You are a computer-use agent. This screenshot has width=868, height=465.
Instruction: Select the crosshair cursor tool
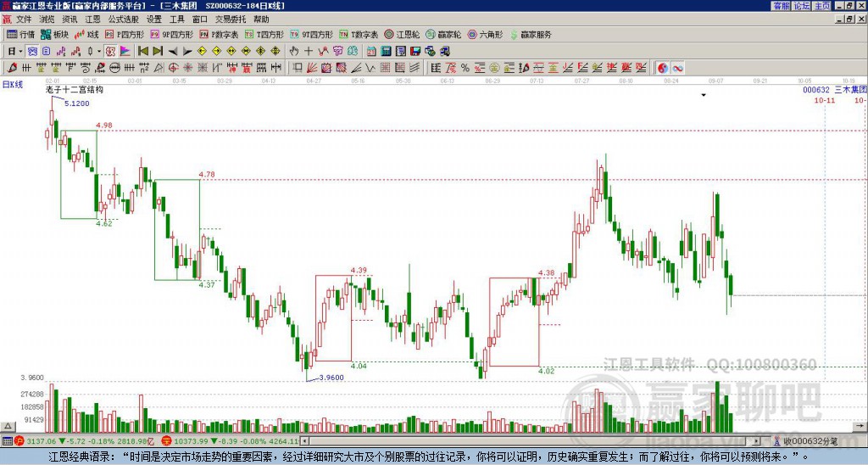click(309, 52)
